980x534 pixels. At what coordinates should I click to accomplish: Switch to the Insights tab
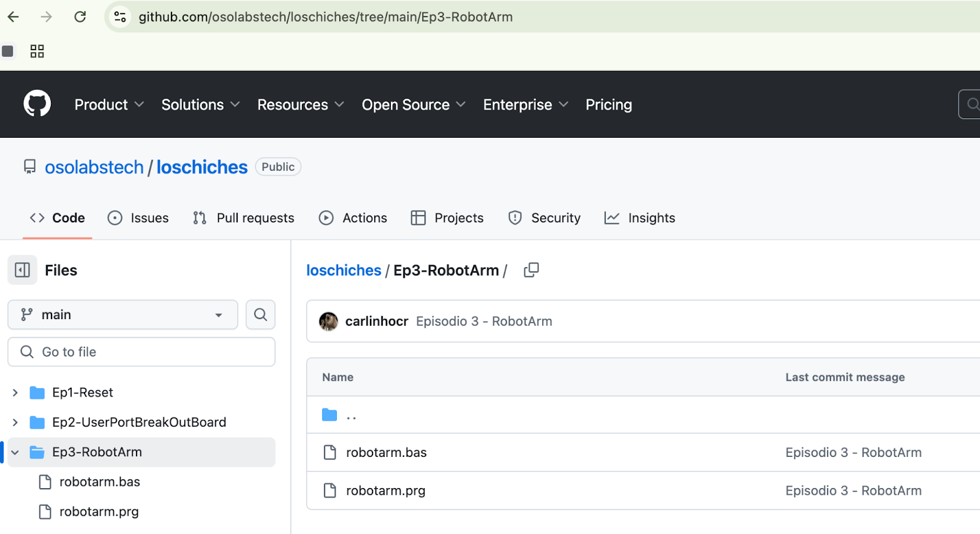(640, 218)
